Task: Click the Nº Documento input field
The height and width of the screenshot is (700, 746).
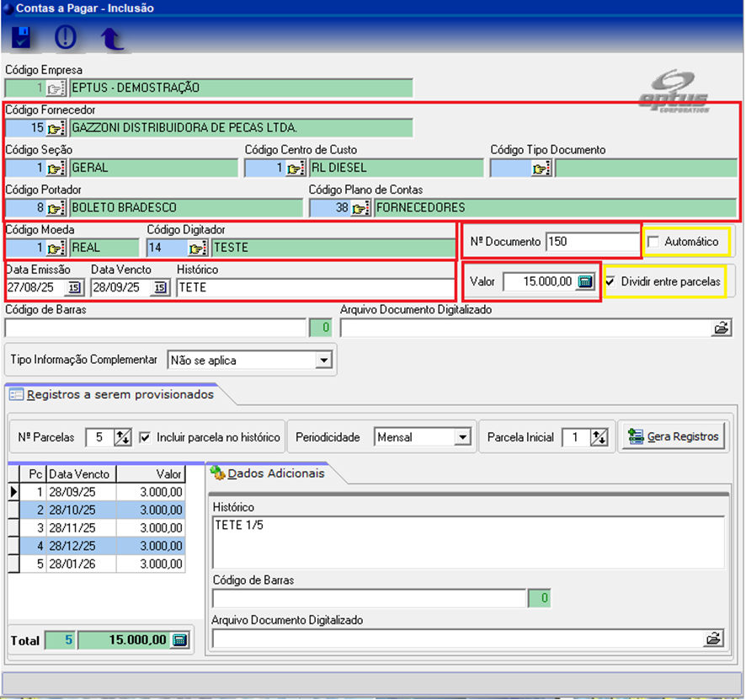Action: click(592, 242)
